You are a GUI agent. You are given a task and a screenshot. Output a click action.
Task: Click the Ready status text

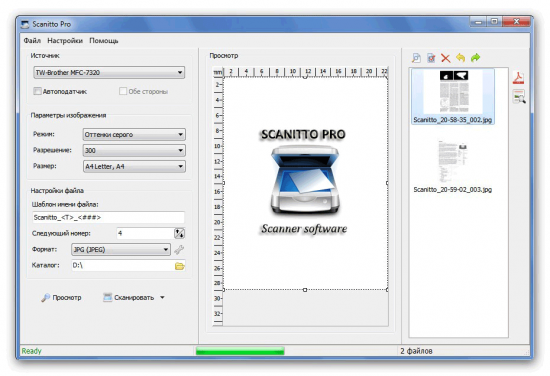point(31,351)
